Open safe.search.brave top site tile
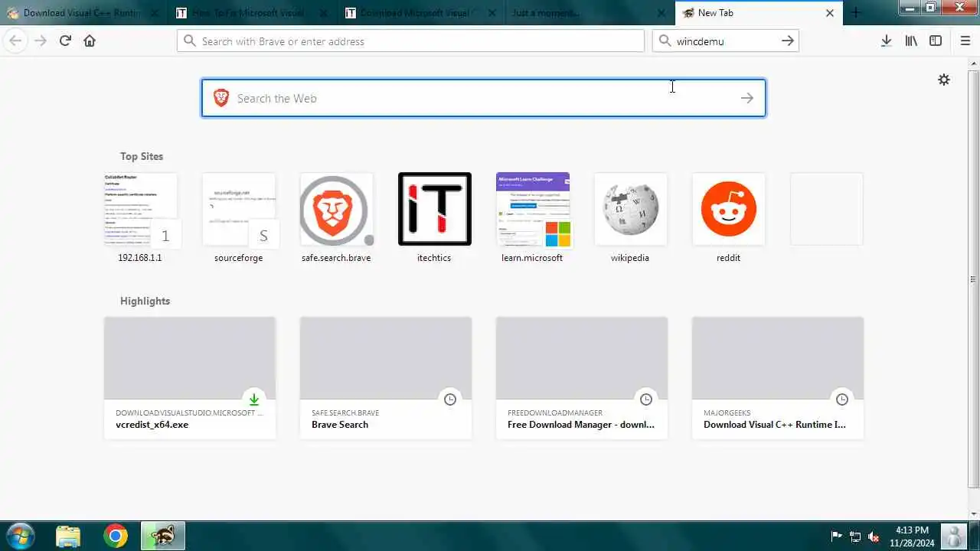Image resolution: width=980 pixels, height=551 pixels. tap(336, 217)
